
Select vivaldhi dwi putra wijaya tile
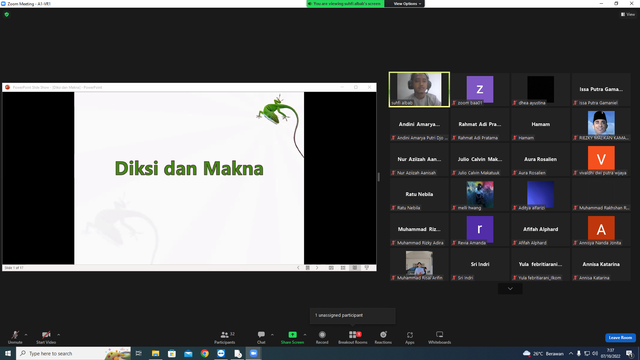(601, 160)
